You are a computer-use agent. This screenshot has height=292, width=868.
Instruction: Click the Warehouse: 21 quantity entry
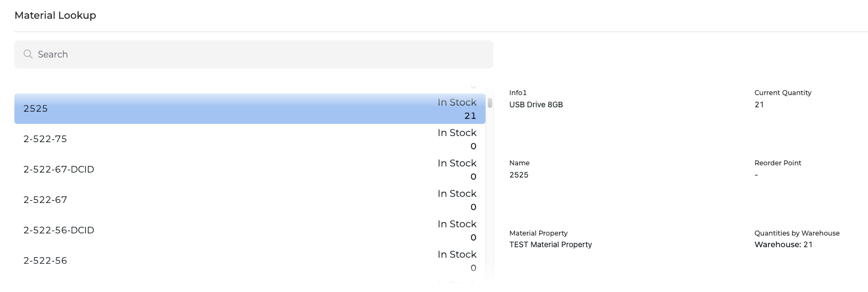[783, 244]
